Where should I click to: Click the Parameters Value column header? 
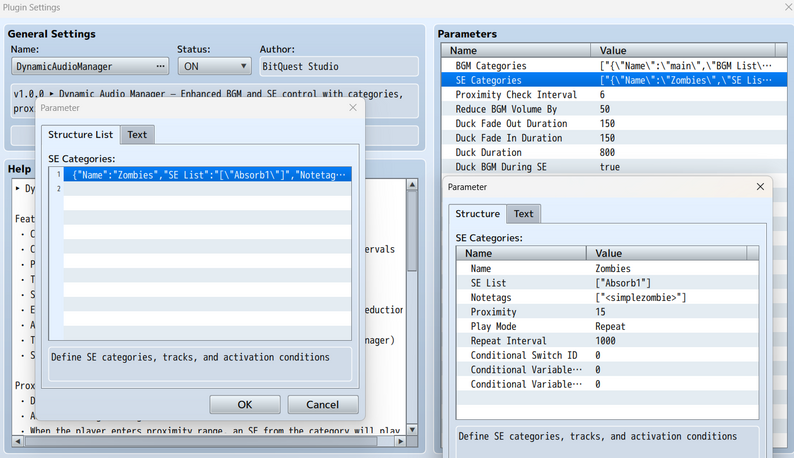pos(683,51)
